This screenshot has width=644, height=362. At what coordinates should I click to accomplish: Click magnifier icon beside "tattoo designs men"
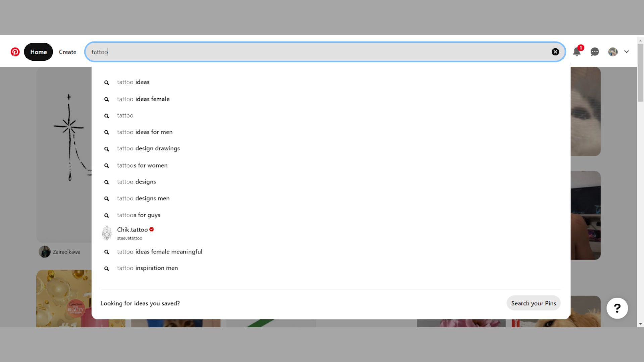pyautogui.click(x=106, y=199)
